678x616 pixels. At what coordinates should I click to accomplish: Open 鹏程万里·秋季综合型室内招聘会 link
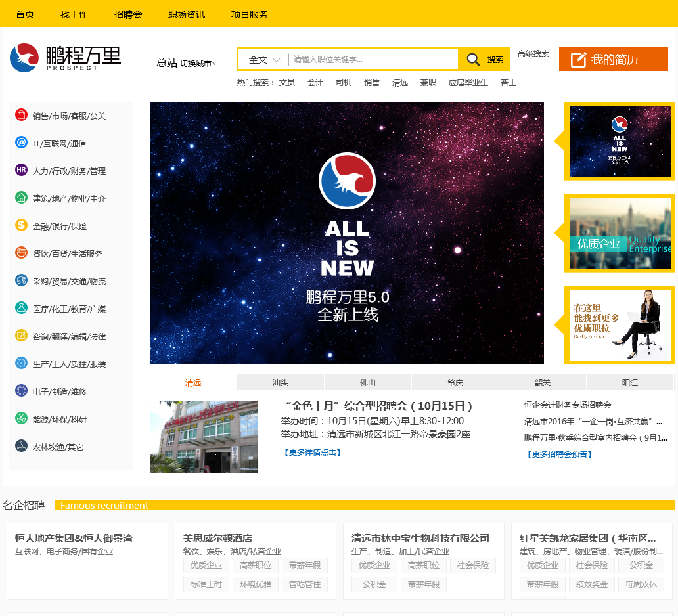click(595, 438)
